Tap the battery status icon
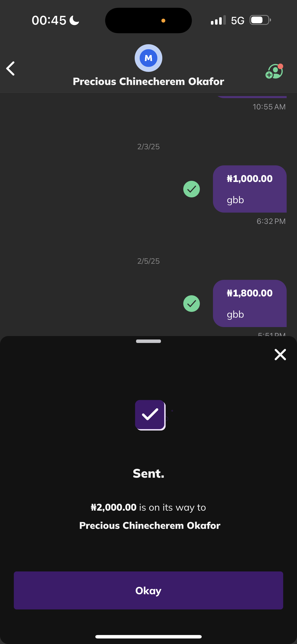 point(260,20)
